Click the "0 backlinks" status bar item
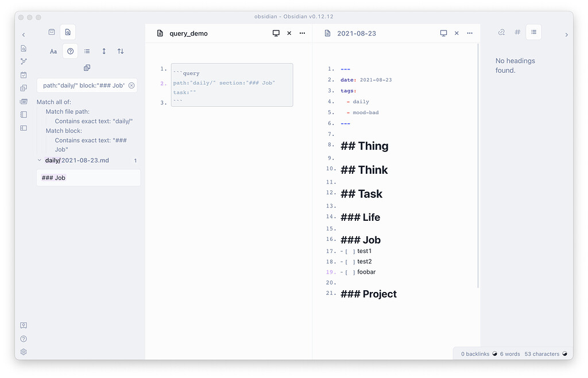 (x=475, y=354)
